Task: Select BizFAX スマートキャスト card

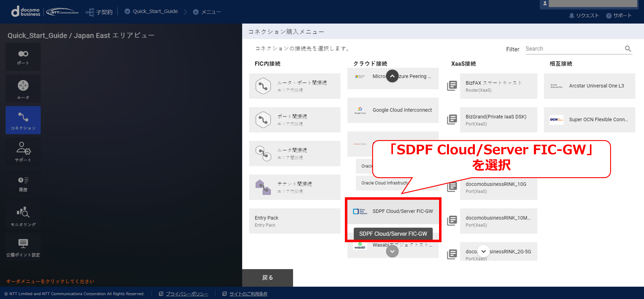Action: [x=498, y=86]
